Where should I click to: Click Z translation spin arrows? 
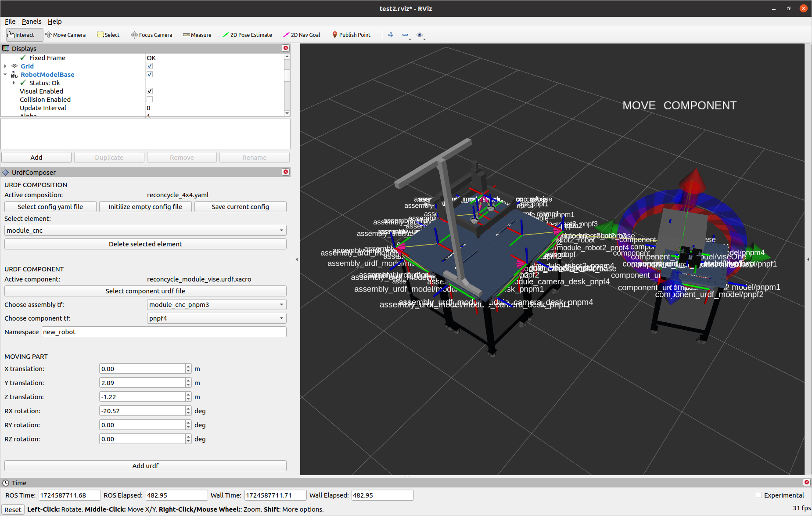coord(188,397)
